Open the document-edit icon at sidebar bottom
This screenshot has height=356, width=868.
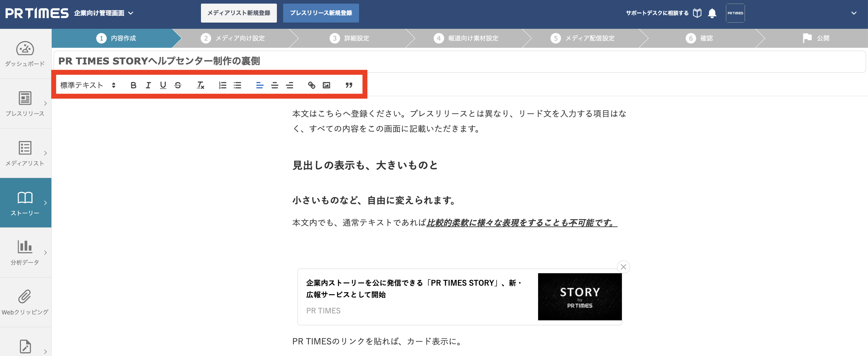pos(25,346)
